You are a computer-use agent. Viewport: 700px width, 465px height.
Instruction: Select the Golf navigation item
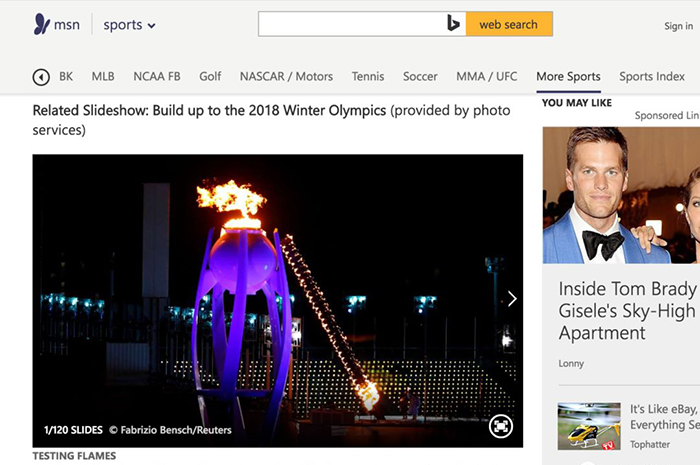(x=210, y=77)
